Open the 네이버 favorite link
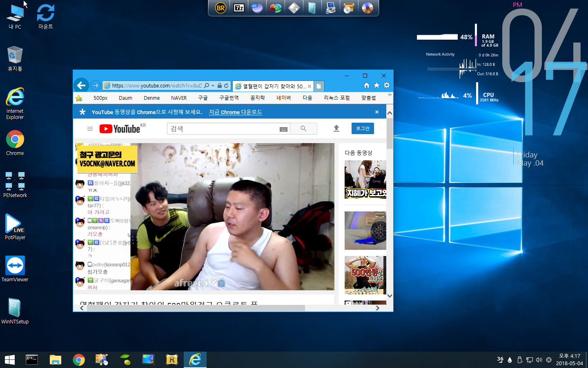Viewport: 588px width, 368px height. coord(284,98)
